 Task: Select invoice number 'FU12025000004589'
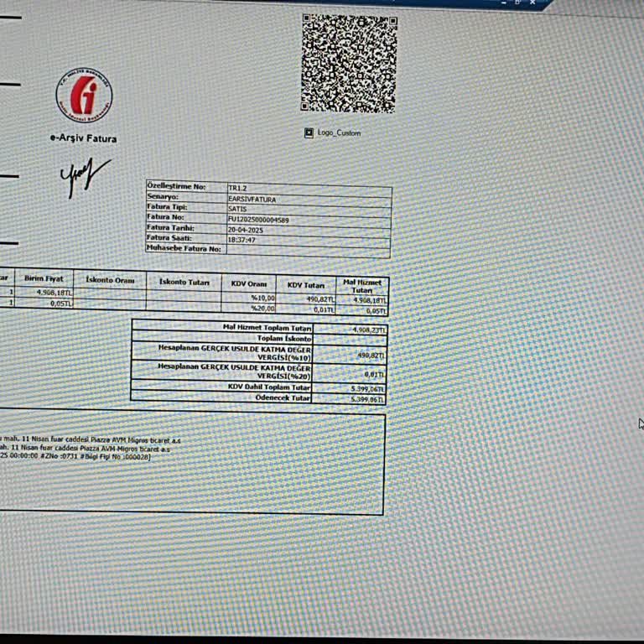pos(258,220)
